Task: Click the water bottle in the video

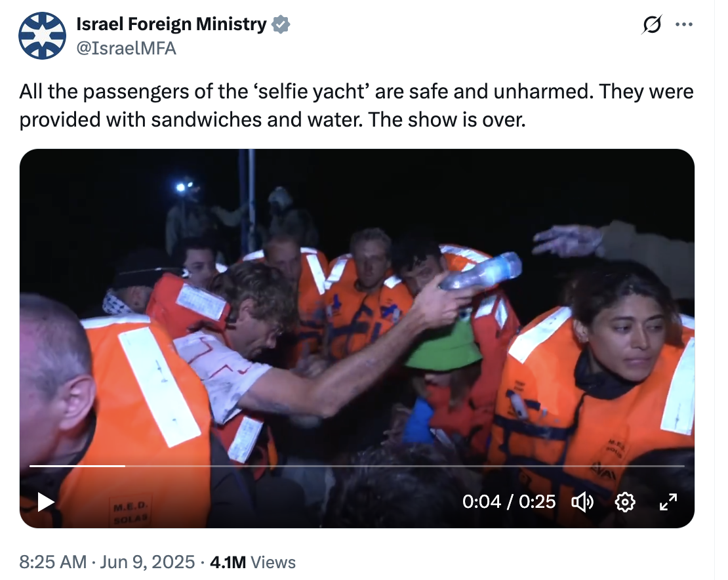Action: (481, 271)
